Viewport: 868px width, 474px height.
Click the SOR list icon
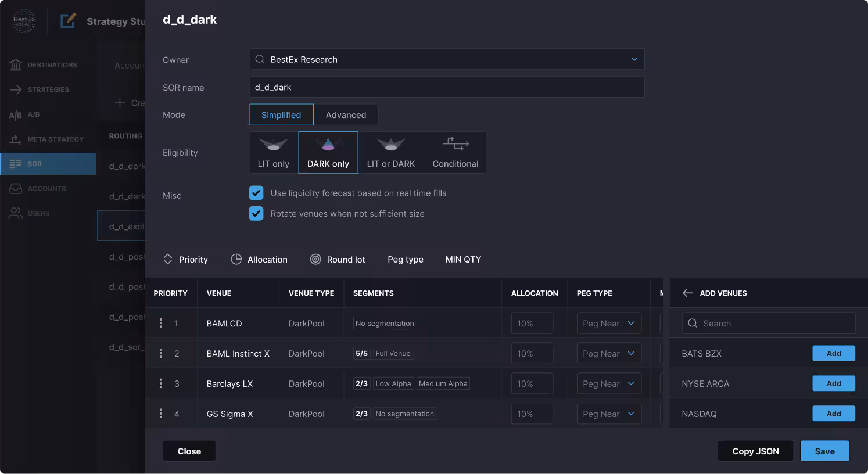point(16,164)
